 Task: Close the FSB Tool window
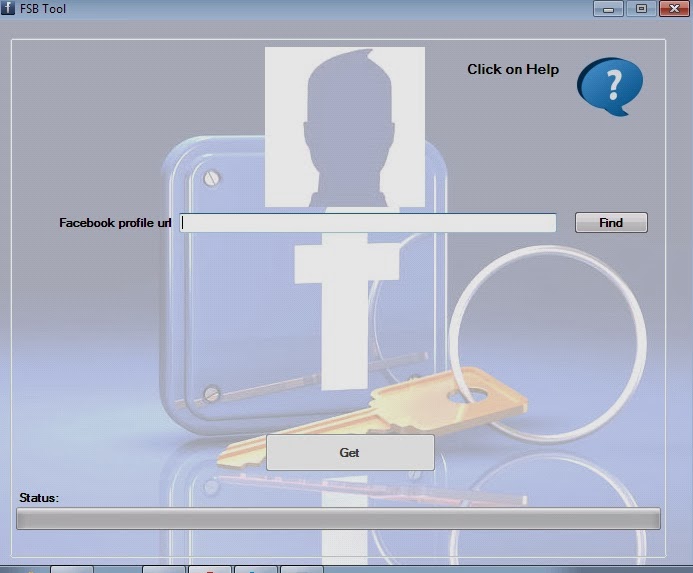click(x=674, y=8)
